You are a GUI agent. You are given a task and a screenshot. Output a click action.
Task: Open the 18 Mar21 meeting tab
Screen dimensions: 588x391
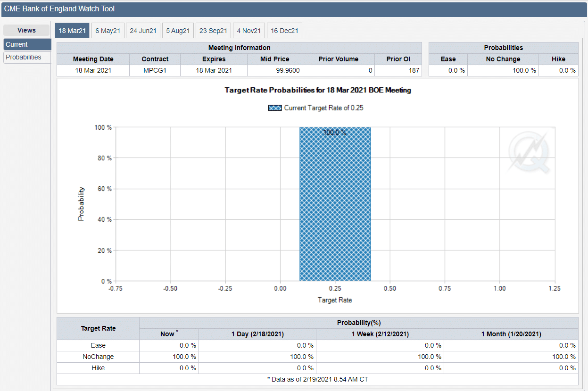[72, 31]
